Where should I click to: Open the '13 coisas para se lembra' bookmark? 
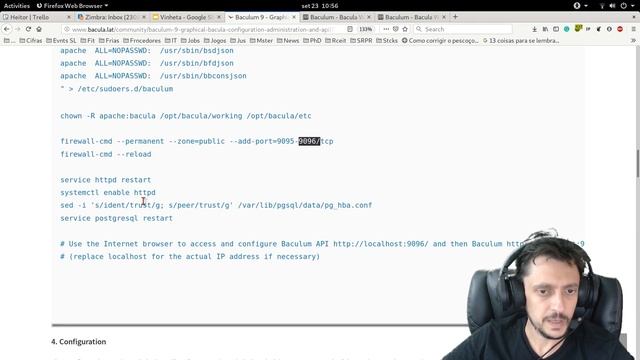click(521, 41)
